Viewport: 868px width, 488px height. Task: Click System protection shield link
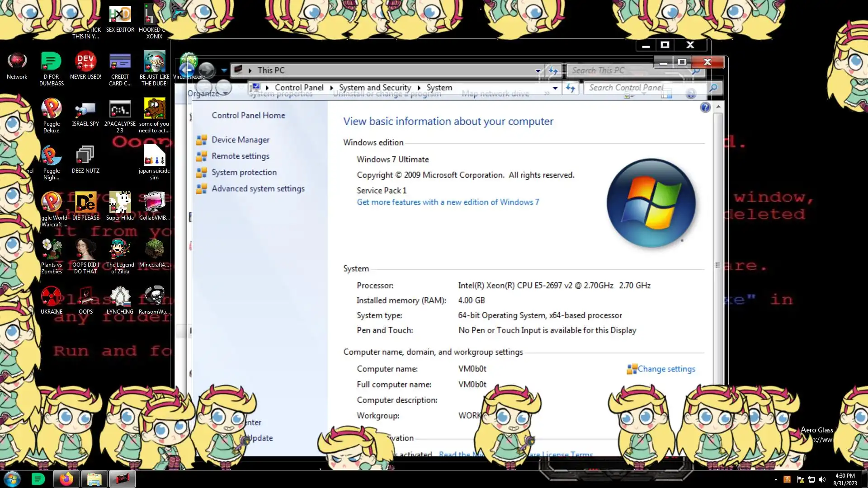coord(244,173)
